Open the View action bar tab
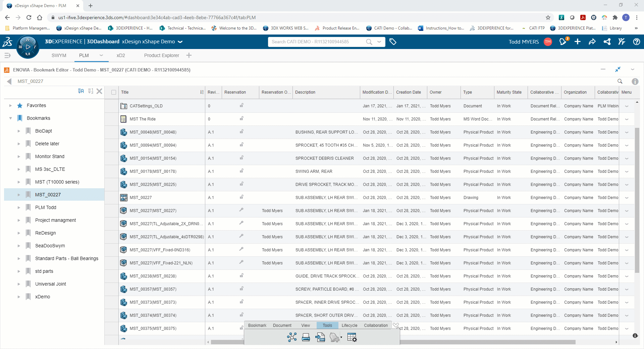 306,325
